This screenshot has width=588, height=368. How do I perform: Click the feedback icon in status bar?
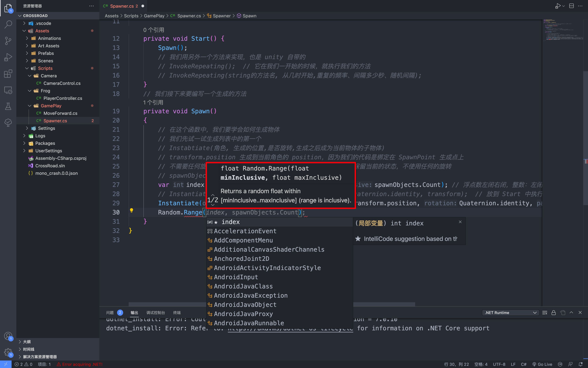coord(570,364)
